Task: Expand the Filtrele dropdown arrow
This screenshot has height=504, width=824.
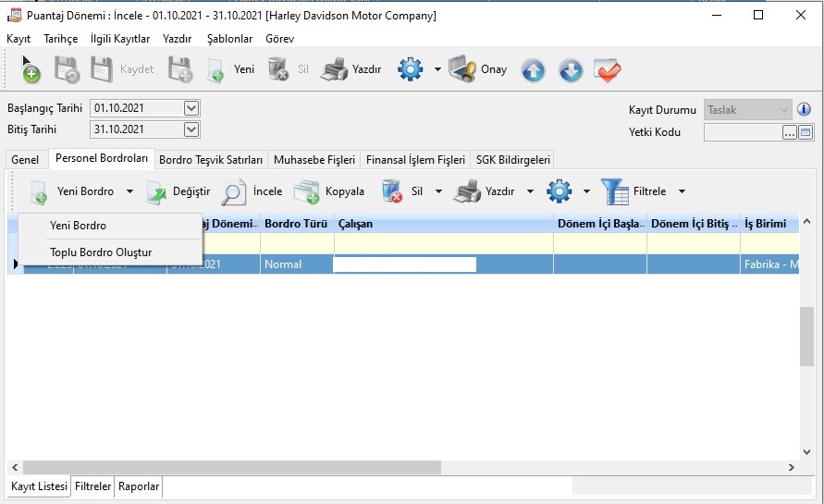Action: 682,191
